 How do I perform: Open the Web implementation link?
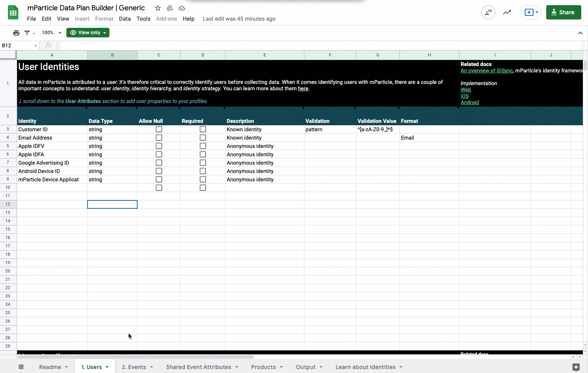tap(466, 89)
